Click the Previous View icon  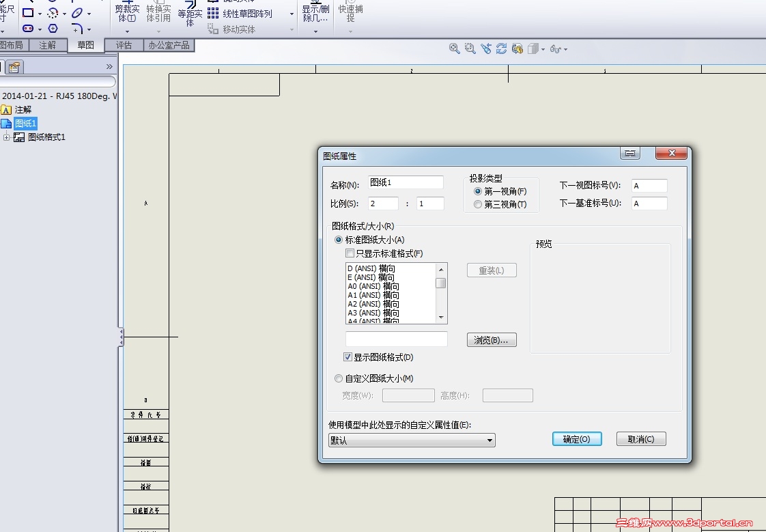[485, 48]
